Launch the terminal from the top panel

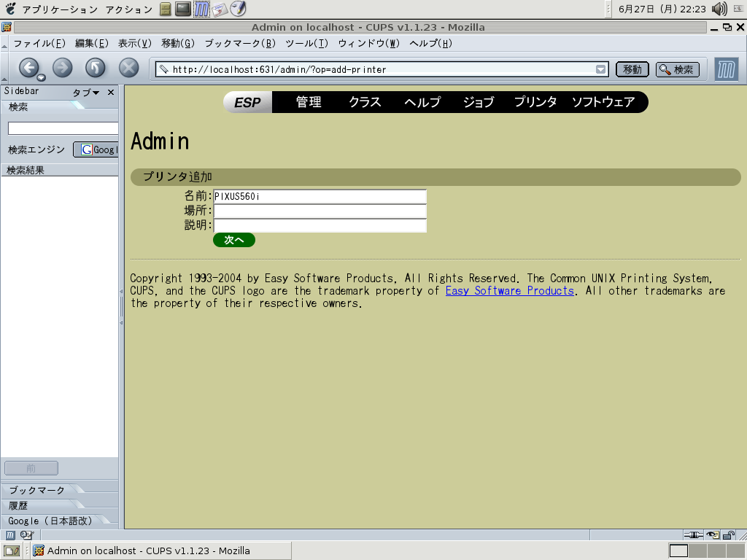[183, 9]
